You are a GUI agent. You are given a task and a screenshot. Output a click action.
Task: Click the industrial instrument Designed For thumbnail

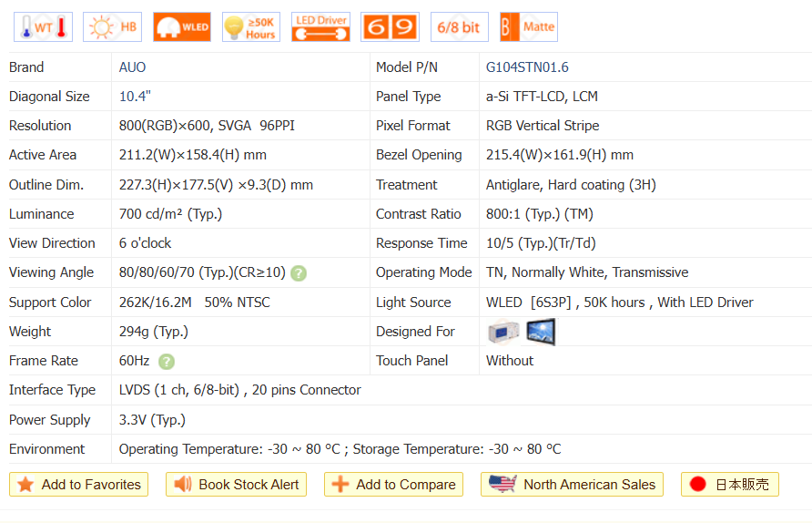click(504, 332)
